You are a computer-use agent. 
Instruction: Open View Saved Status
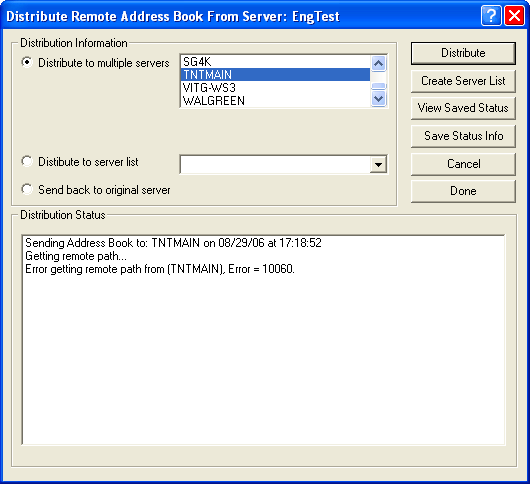pyautogui.click(x=463, y=108)
